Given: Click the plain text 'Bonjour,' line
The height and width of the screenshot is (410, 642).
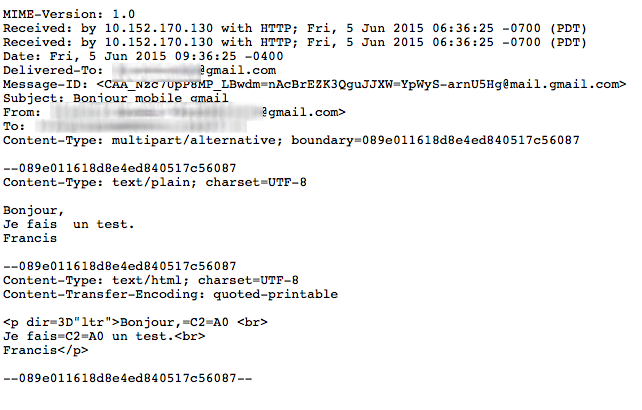Looking at the screenshot, I should [x=34, y=211].
